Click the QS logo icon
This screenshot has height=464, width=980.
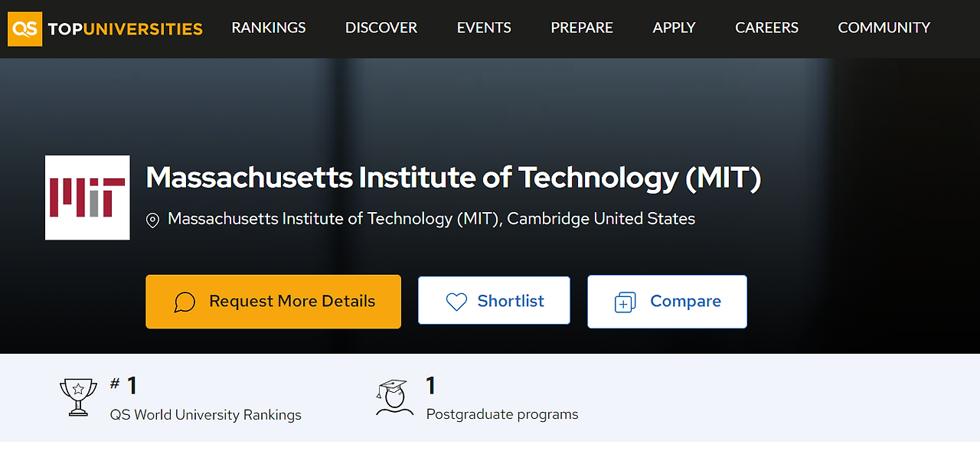pos(24,28)
